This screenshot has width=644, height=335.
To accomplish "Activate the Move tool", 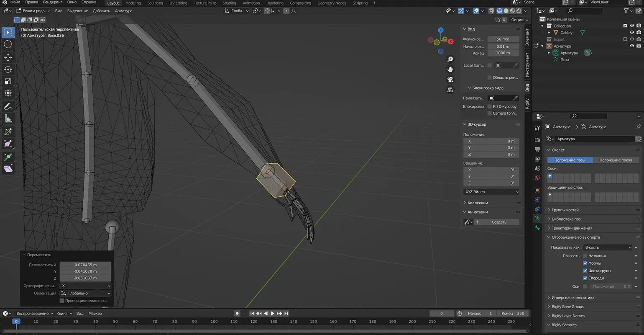I will pos(8,57).
